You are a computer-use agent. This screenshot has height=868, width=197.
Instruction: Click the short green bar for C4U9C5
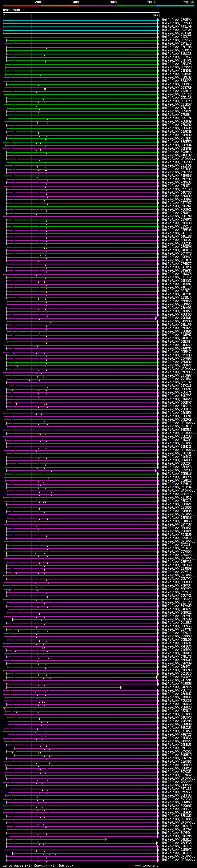pyautogui.click(x=64, y=687)
